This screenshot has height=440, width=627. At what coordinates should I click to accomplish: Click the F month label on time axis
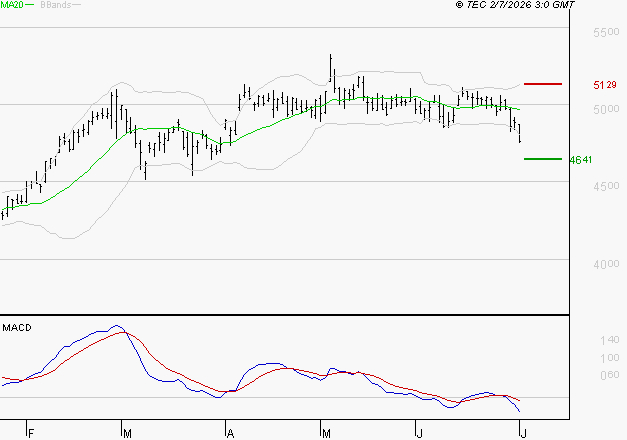(31, 434)
